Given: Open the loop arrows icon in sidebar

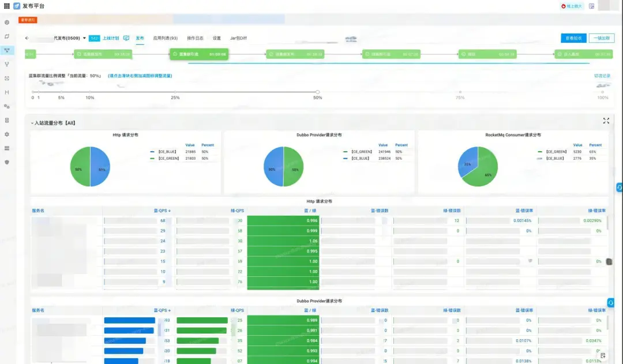Looking at the screenshot, I should click(7, 36).
